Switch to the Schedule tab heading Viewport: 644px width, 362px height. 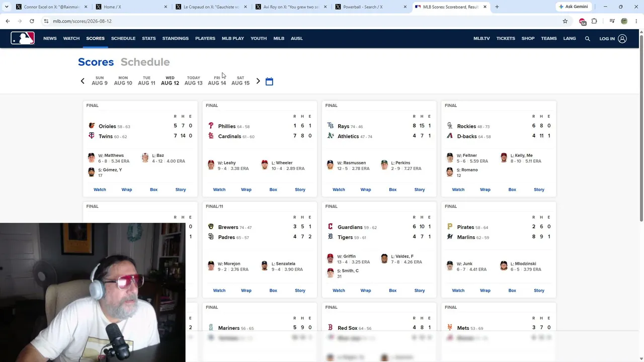pyautogui.click(x=145, y=62)
